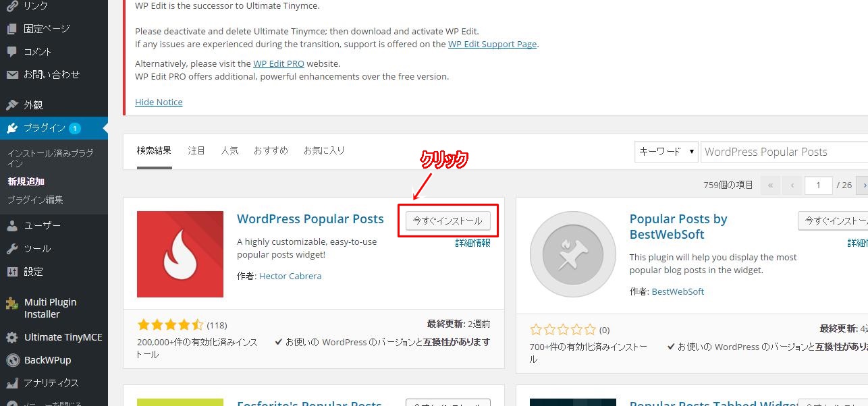868x406 pixels.
Task: Go to the previous page button ‹
Action: [x=792, y=185]
